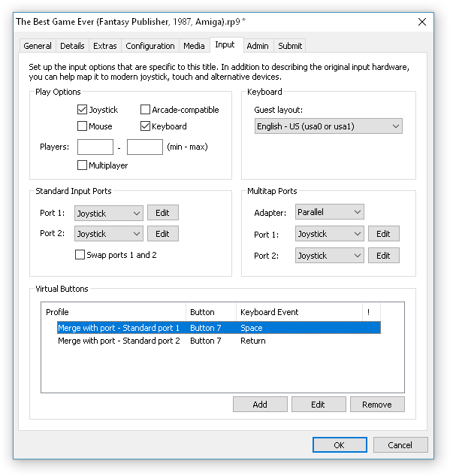Switch to the Configuration tab
The width and height of the screenshot is (450, 476).
pos(150,46)
